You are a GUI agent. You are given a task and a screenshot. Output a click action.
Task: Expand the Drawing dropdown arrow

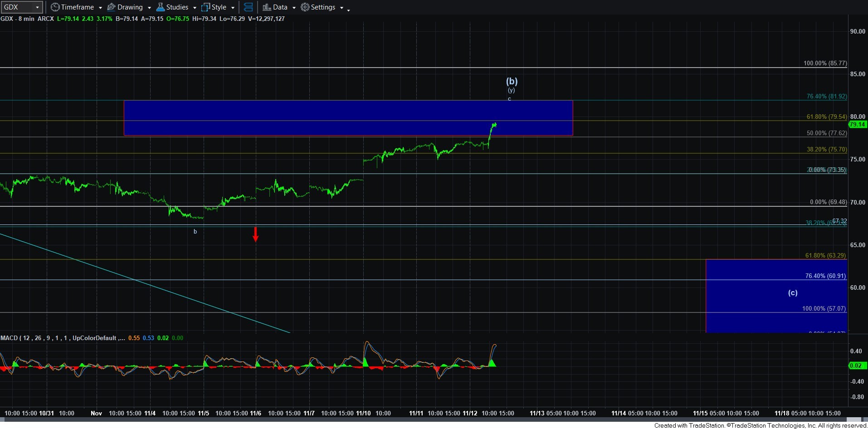(x=149, y=8)
